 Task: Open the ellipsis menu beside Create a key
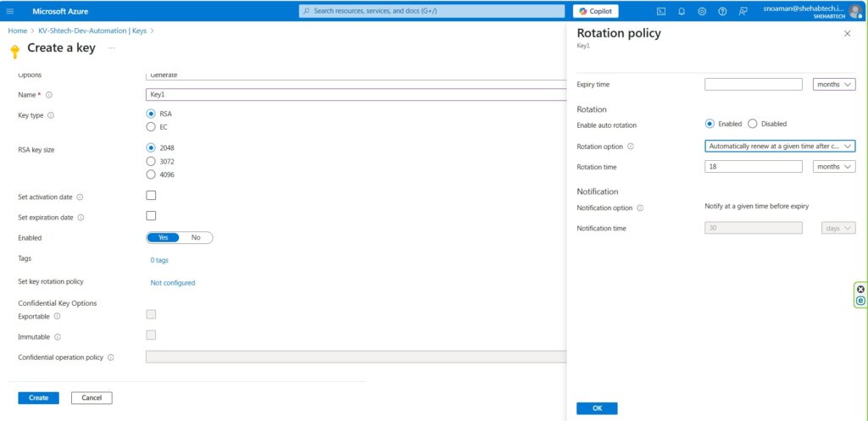112,48
